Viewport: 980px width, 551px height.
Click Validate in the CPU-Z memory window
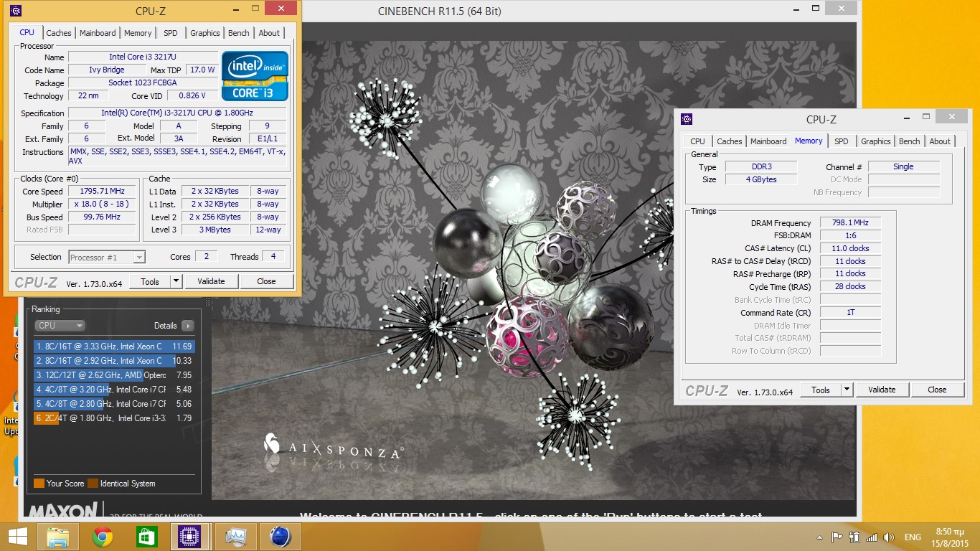pyautogui.click(x=882, y=390)
